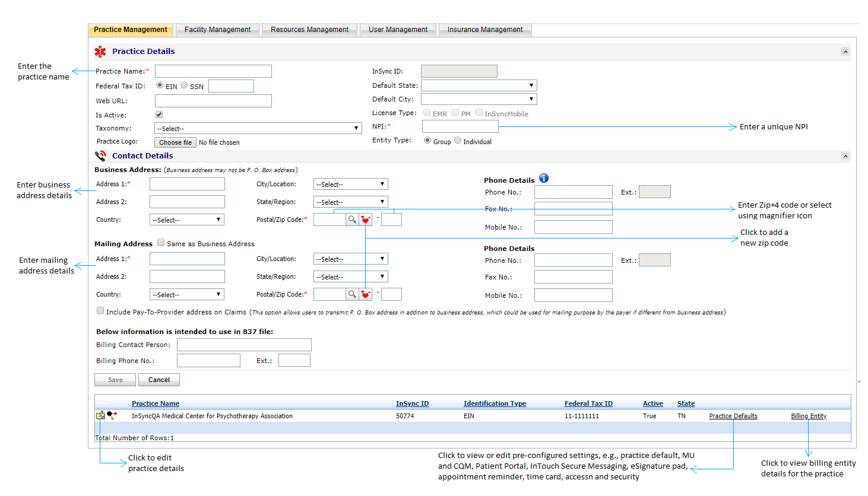The height and width of the screenshot is (496, 868).
Task: Click the business address add new zip code icon
Action: point(366,220)
